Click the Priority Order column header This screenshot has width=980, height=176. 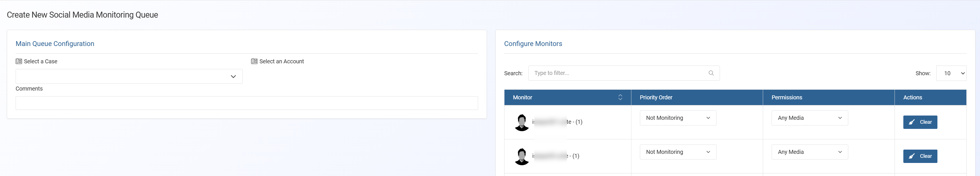[x=656, y=97]
